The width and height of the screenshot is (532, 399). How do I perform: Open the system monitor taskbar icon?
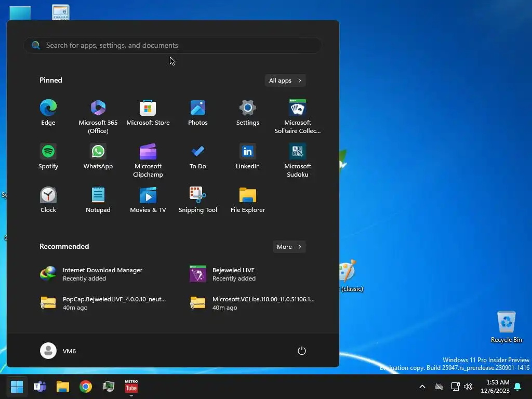(109, 387)
